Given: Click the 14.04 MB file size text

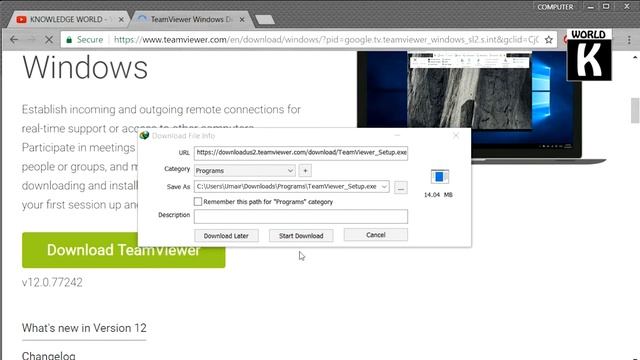Looking at the screenshot, I should point(438,195).
